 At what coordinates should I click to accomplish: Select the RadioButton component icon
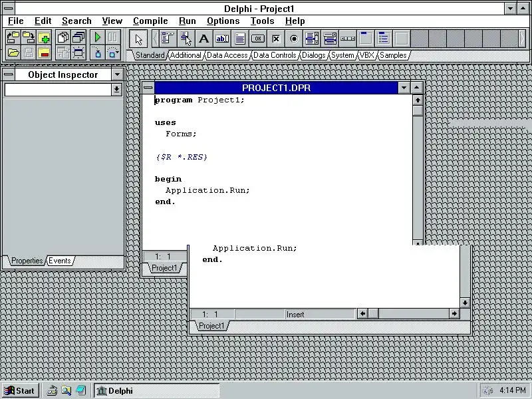(x=294, y=39)
